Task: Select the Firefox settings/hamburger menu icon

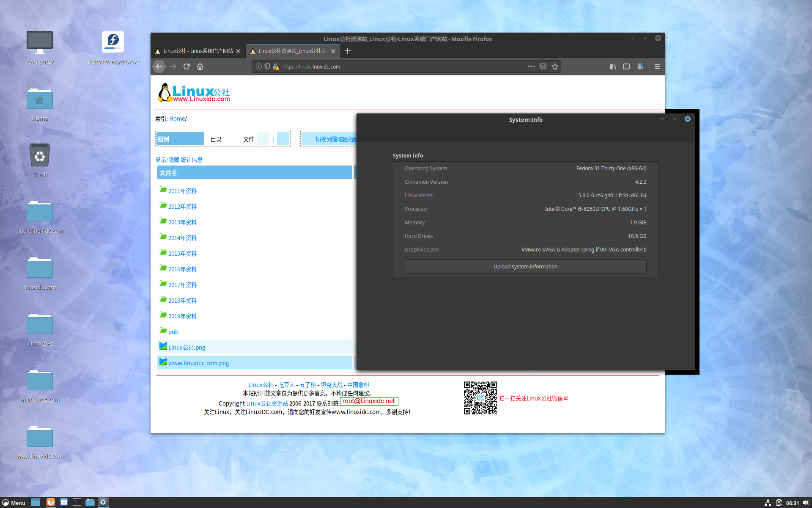Action: coord(657,67)
